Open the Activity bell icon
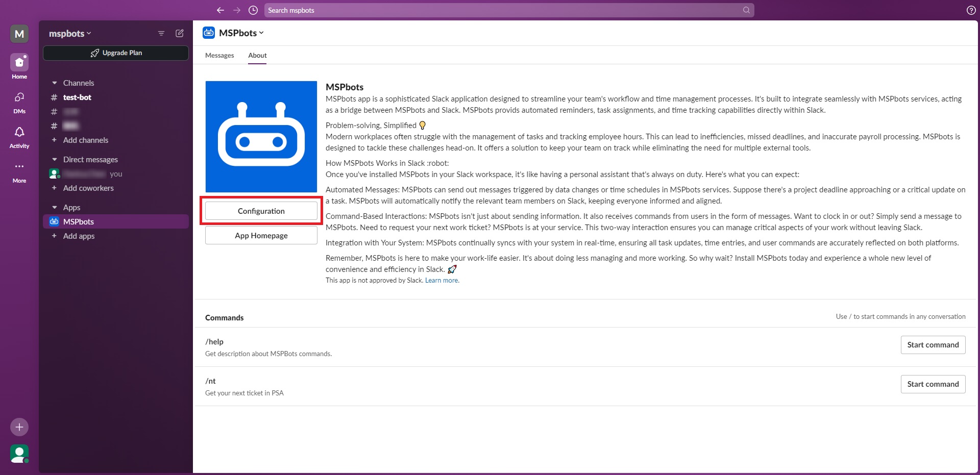 [19, 132]
